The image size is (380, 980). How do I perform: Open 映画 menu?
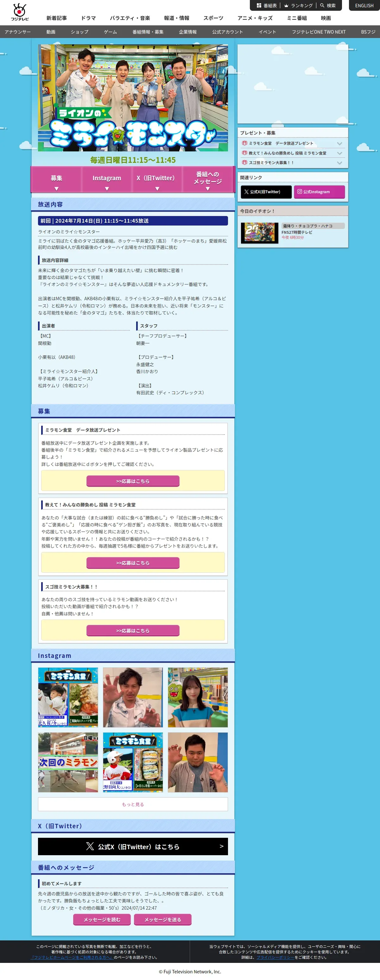(x=326, y=18)
